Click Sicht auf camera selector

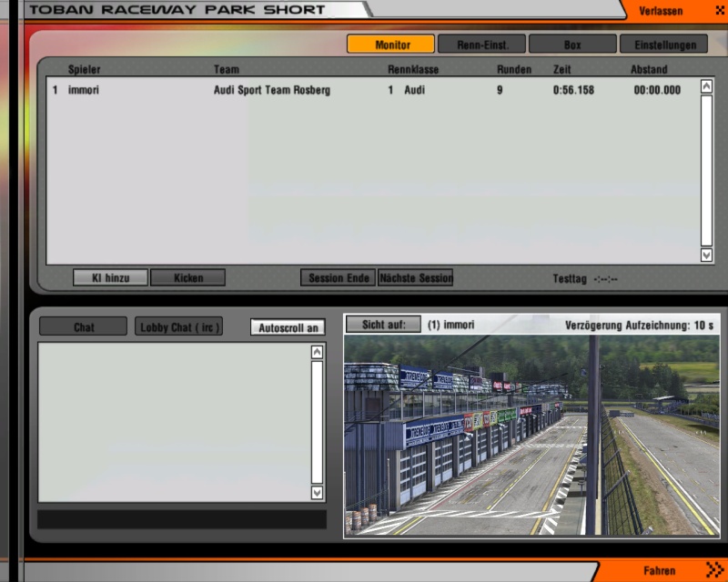pos(383,325)
